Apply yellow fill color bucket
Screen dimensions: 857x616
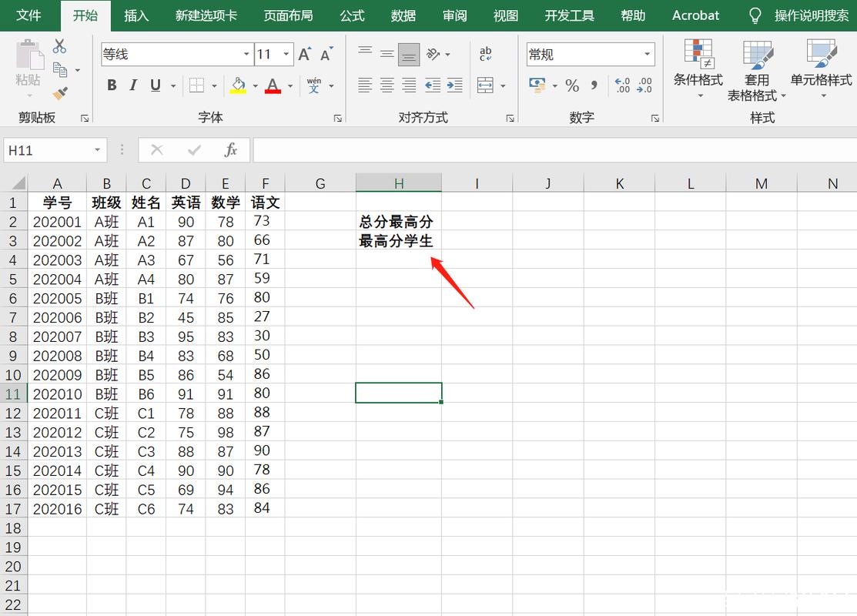(x=238, y=85)
